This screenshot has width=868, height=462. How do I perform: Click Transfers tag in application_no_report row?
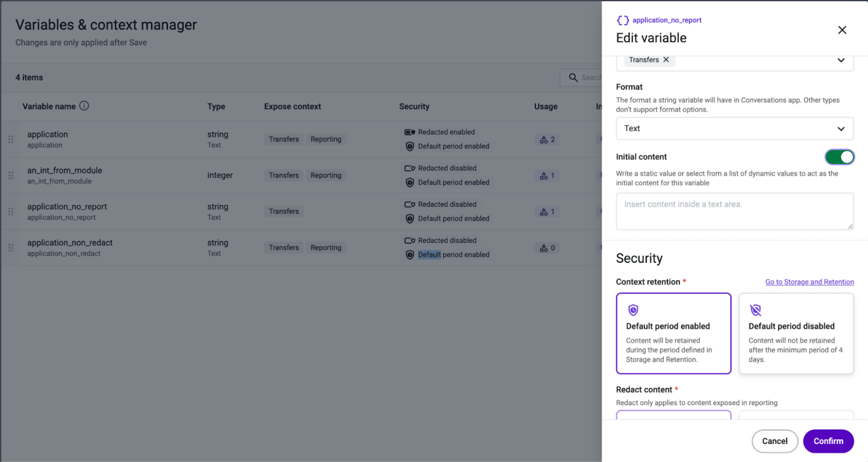(284, 211)
